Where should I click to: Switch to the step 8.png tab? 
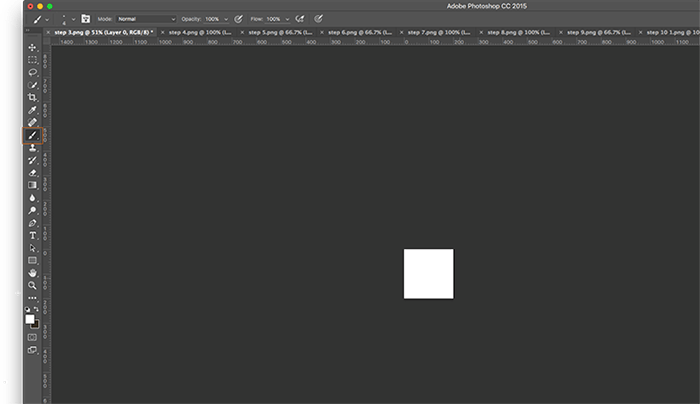click(519, 33)
